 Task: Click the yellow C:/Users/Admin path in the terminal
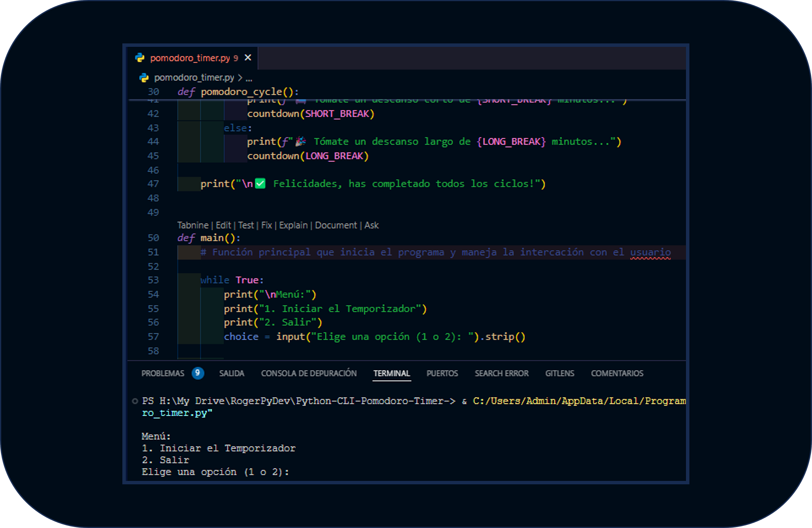point(579,401)
